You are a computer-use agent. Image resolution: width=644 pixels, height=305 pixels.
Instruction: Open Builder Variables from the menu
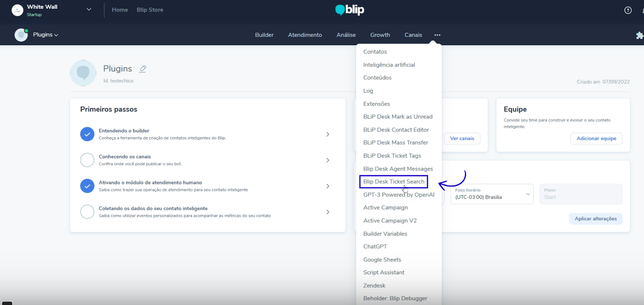coord(385,234)
